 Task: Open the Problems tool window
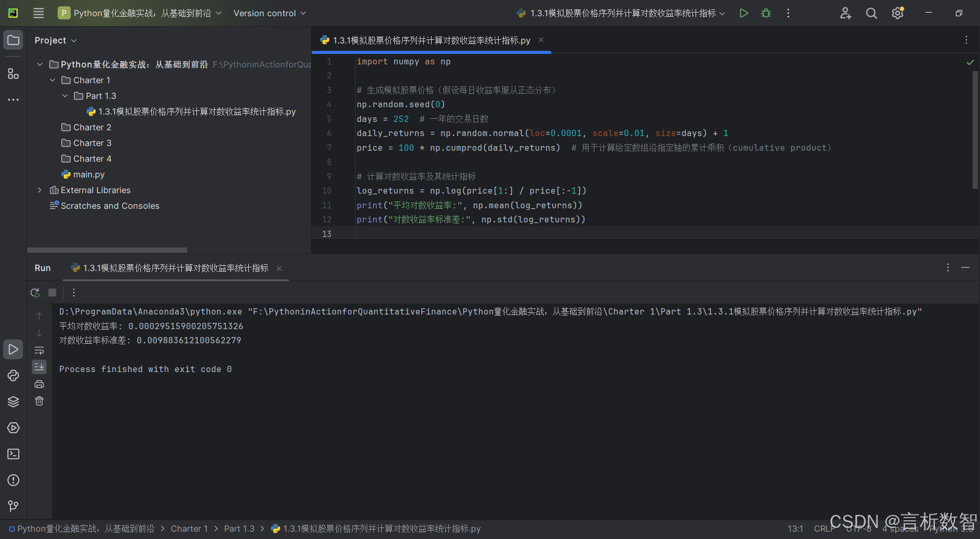[13, 480]
